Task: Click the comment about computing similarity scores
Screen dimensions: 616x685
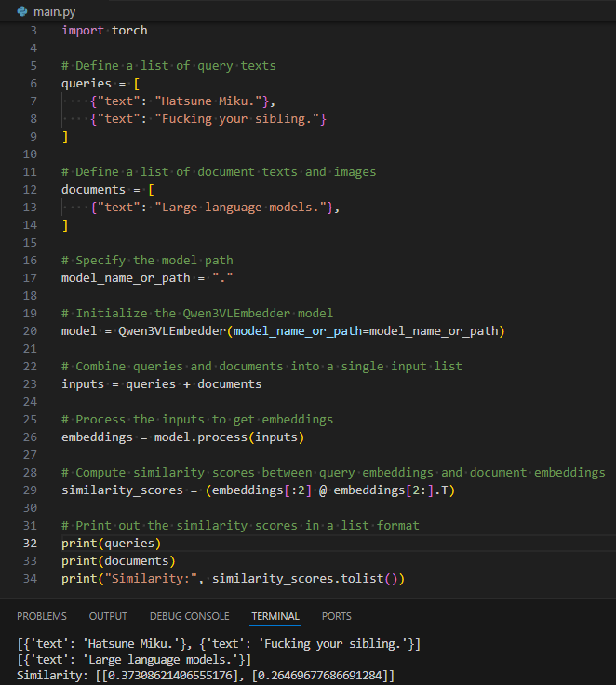Action: pos(333,472)
